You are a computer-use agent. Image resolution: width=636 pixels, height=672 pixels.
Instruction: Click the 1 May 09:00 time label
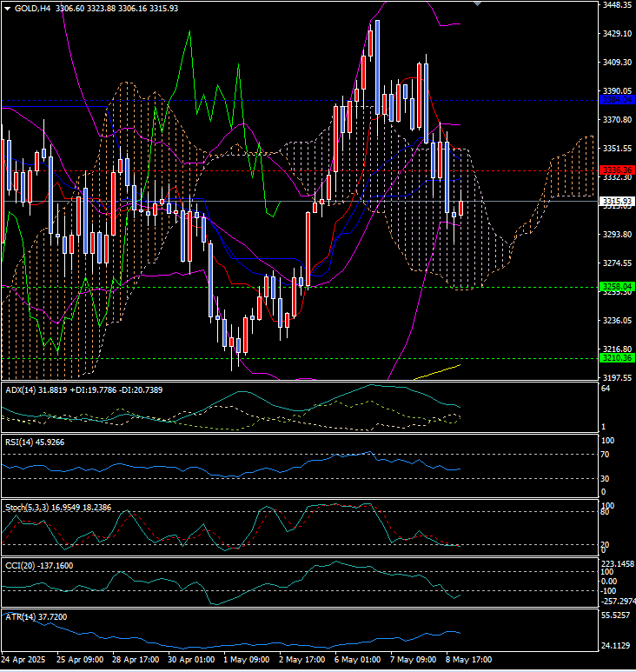246,659
